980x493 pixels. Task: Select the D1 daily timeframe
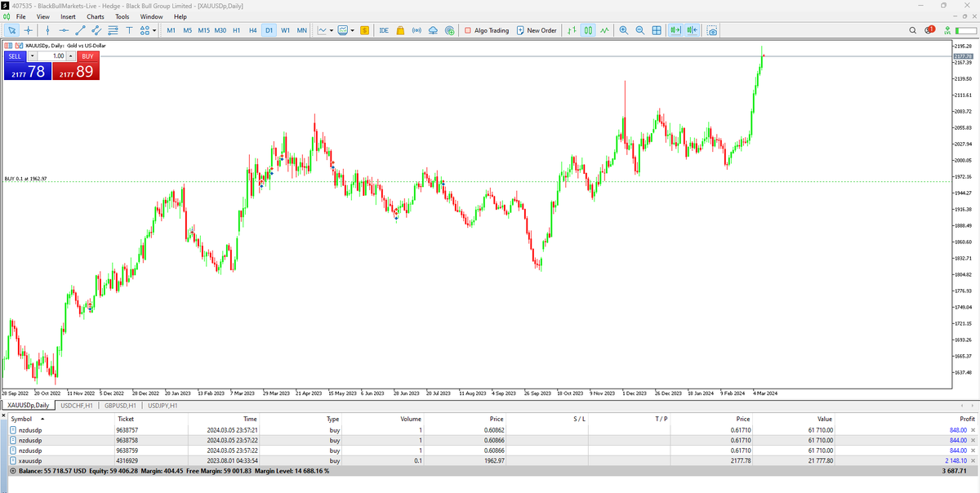[x=269, y=30]
